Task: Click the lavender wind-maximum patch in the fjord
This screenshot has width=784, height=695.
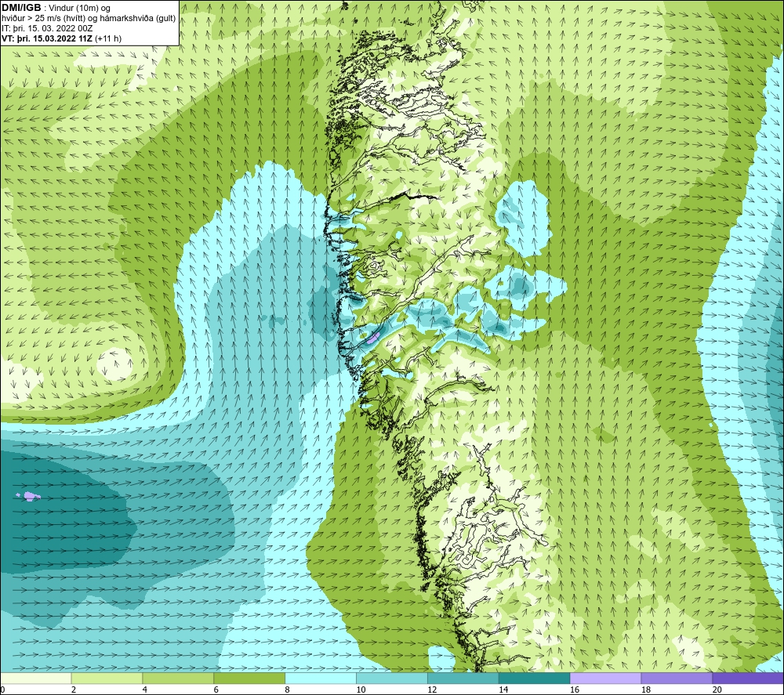Action: pos(373,338)
